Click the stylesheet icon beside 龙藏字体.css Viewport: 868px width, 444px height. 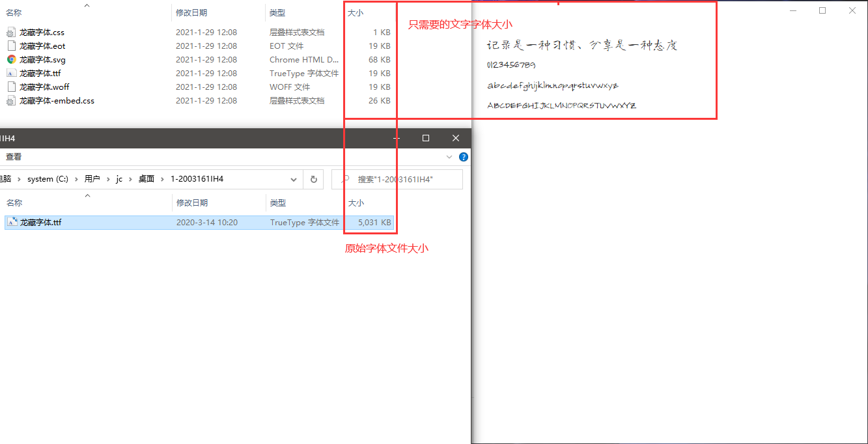[11, 32]
